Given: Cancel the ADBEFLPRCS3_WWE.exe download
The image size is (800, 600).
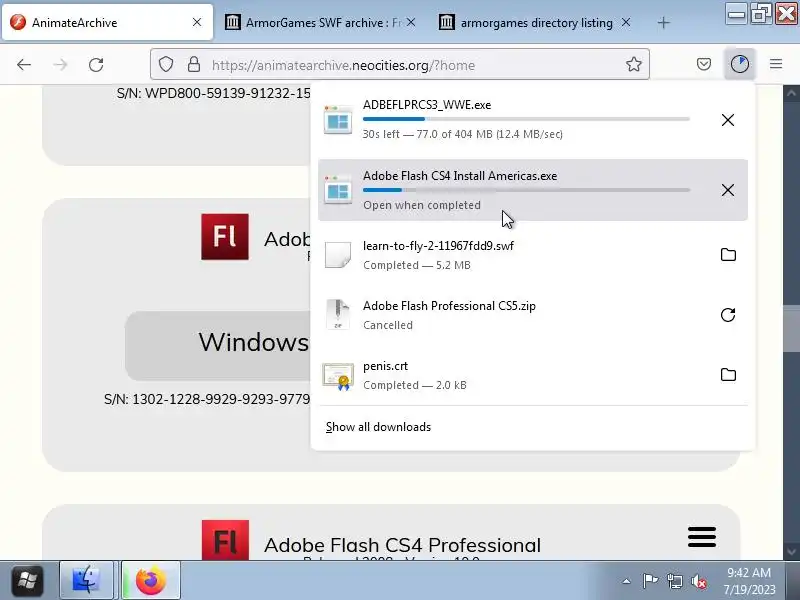Looking at the screenshot, I should click(x=728, y=120).
